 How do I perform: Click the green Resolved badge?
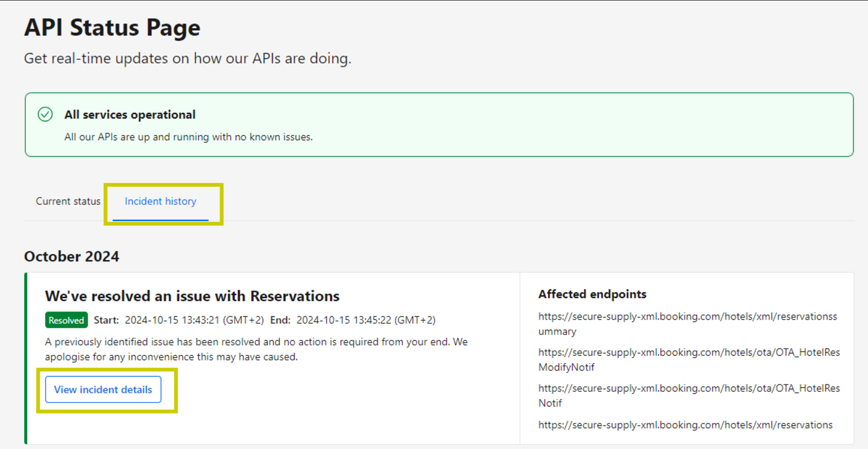(x=66, y=320)
